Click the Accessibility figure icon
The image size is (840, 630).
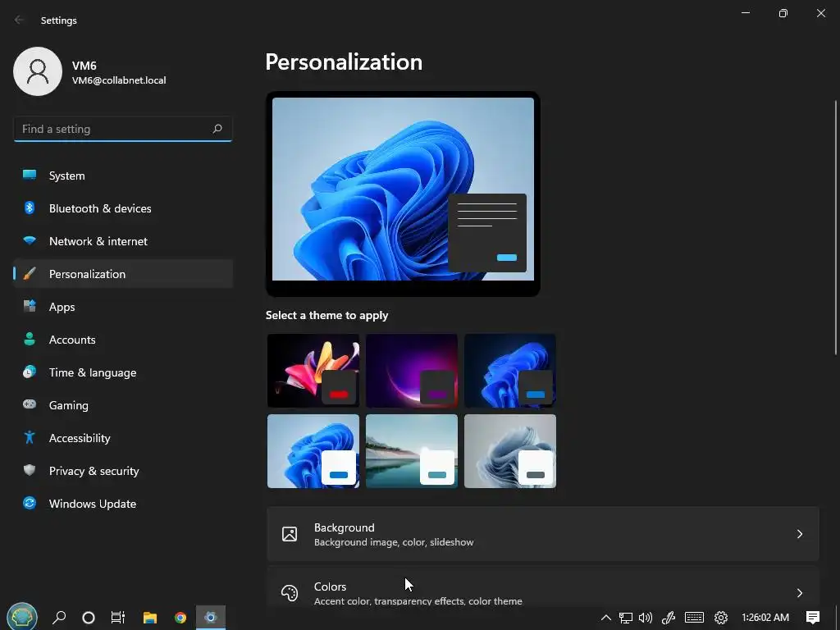coord(30,437)
